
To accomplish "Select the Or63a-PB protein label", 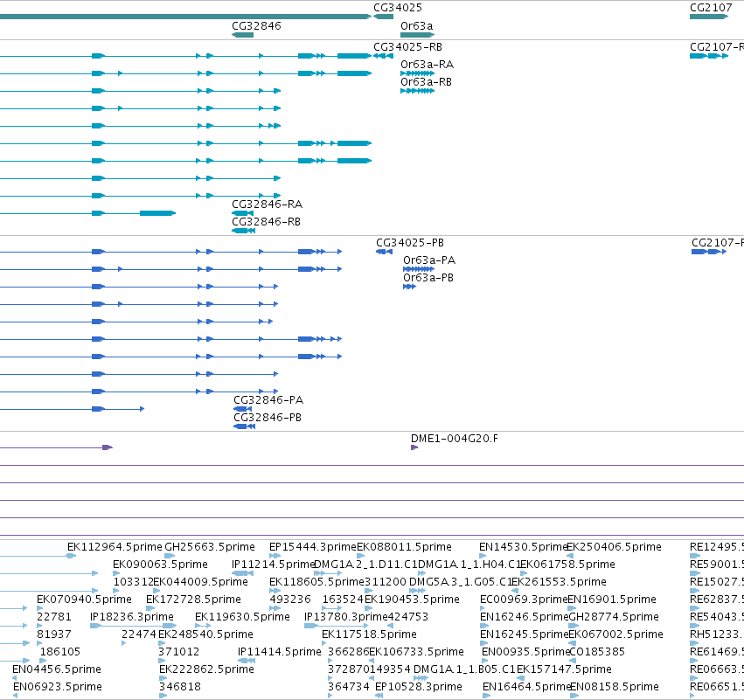I will pyautogui.click(x=428, y=278).
